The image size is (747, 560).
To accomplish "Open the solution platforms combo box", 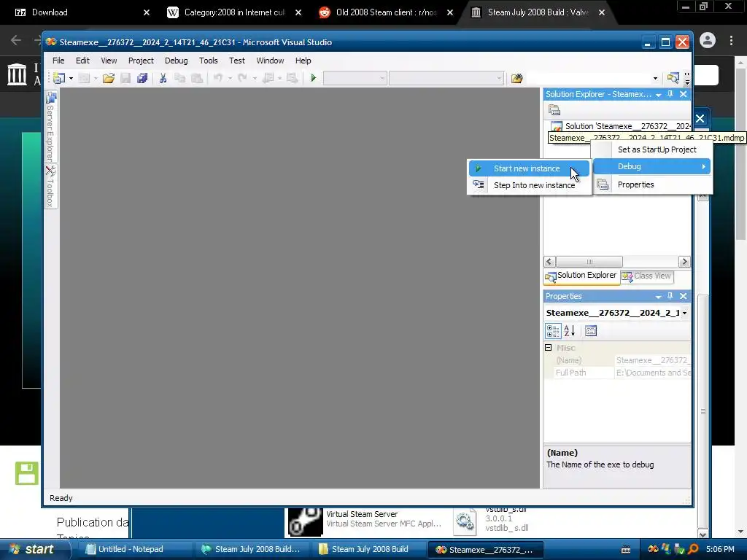I will pos(446,78).
